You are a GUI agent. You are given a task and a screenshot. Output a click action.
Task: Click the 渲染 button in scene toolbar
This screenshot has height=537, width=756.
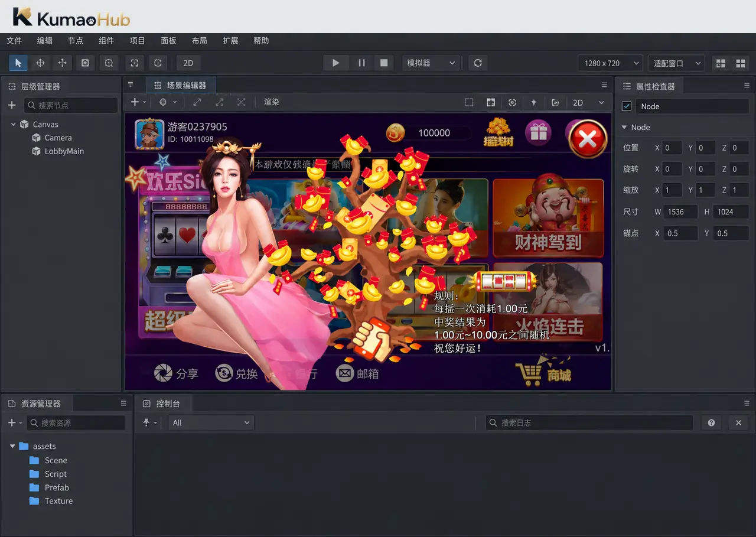click(x=272, y=102)
